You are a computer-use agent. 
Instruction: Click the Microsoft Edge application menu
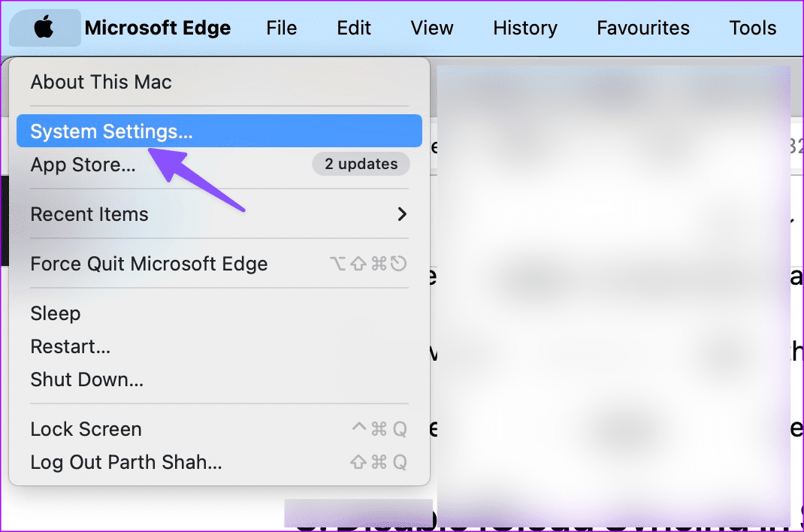(x=158, y=28)
